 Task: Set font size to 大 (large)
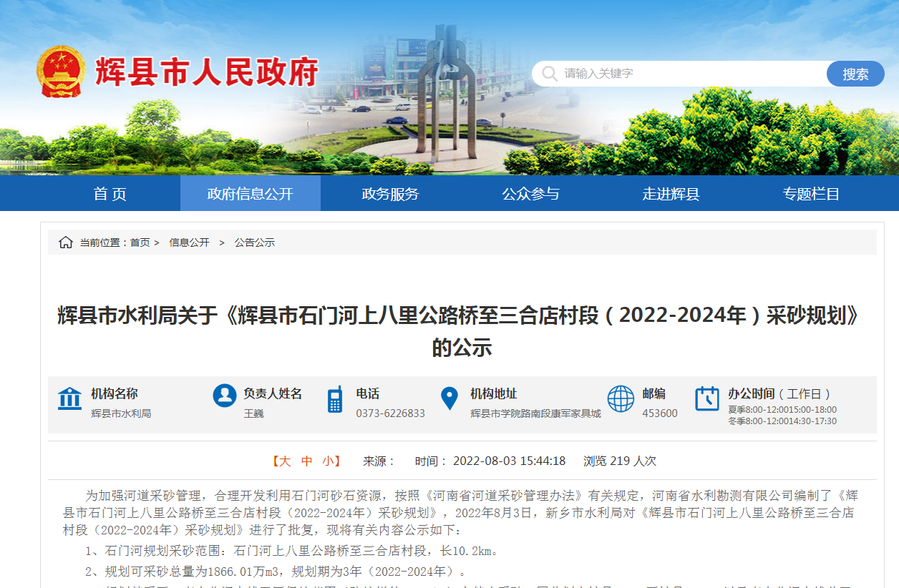(x=285, y=461)
